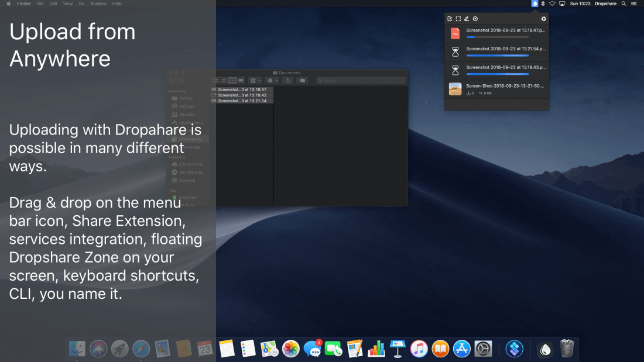The image size is (644, 362).
Task: Open Messages with 4 unread badge
Action: tap(312, 349)
